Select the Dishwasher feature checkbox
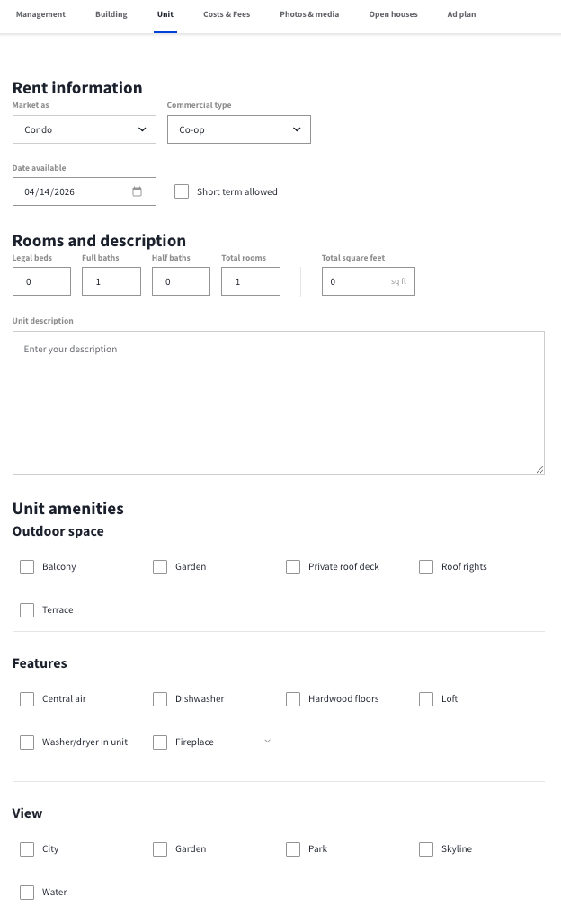Image resolution: width=561 pixels, height=924 pixels. [160, 699]
